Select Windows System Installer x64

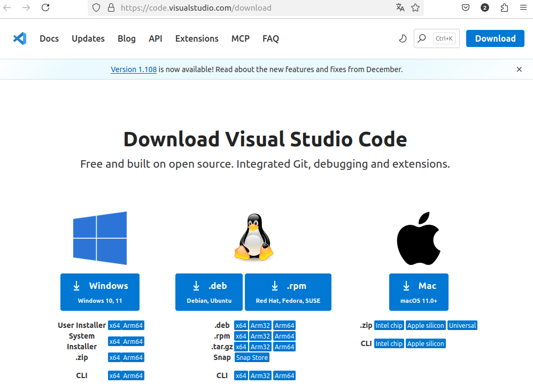click(x=114, y=341)
